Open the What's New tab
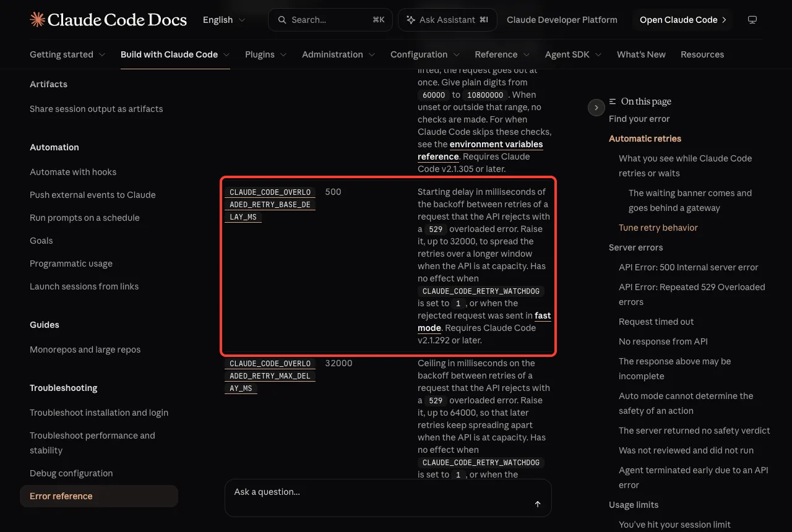The height and width of the screenshot is (532, 792). click(x=641, y=54)
